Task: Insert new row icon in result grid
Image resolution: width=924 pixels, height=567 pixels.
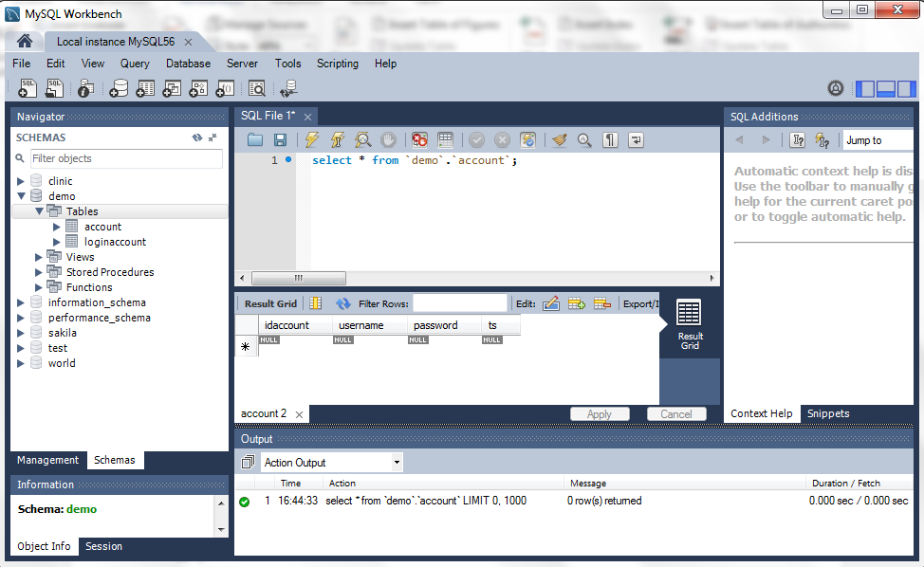Action: (x=577, y=303)
